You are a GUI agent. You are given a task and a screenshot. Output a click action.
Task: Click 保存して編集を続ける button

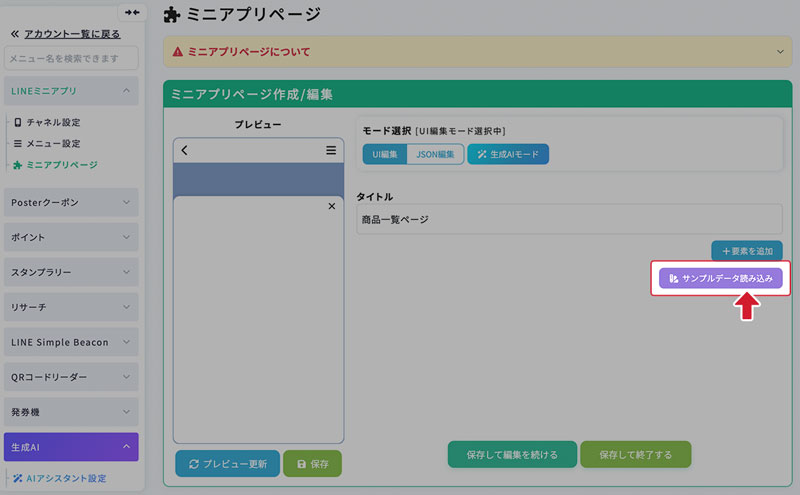coord(512,455)
